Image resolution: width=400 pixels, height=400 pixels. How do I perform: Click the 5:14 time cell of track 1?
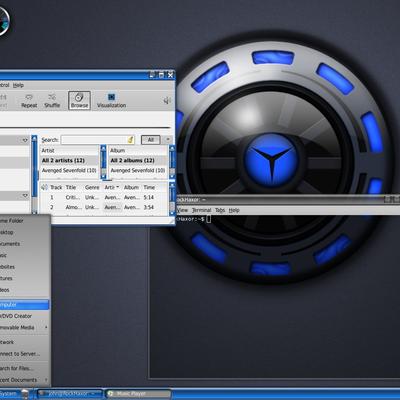tap(148, 197)
